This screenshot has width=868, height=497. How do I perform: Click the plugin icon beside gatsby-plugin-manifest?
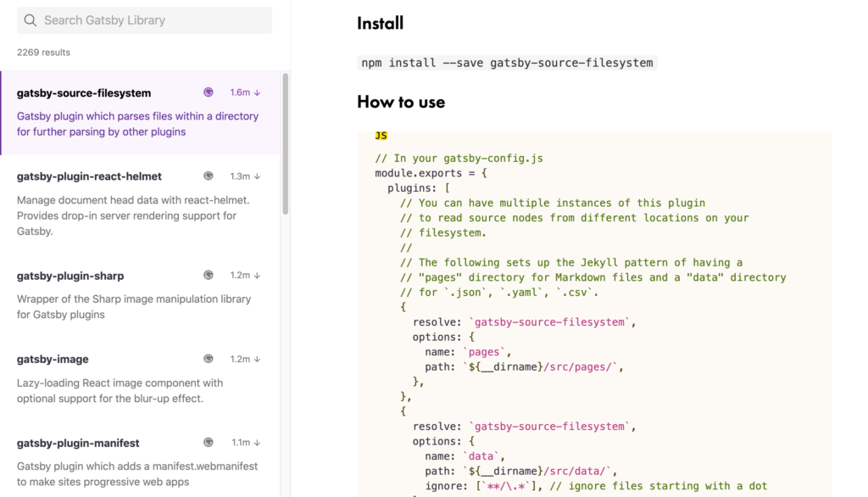click(x=209, y=442)
